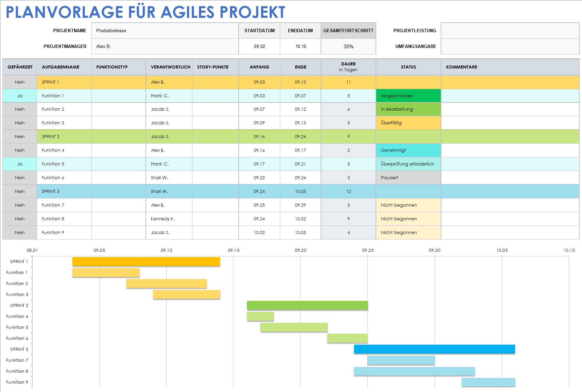This screenshot has height=392, width=582.
Task: Click the project manager cell Alex B.
Action: (165, 46)
